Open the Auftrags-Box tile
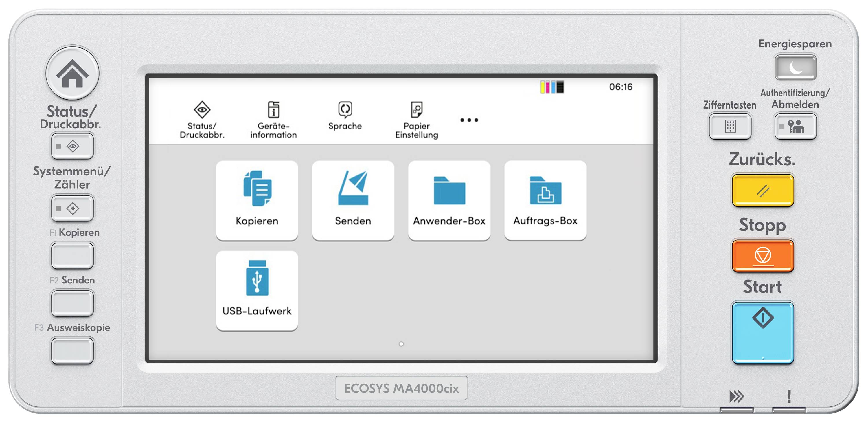868x423 pixels. pos(545,201)
